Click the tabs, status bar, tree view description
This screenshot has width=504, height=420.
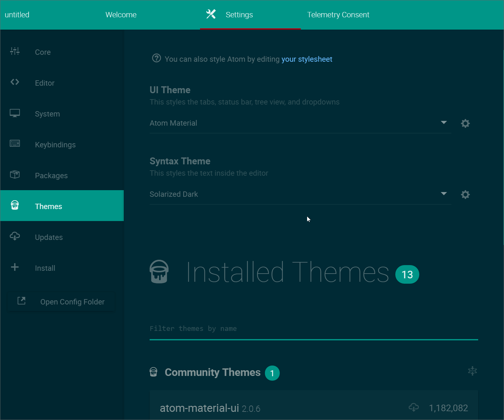[x=244, y=102]
